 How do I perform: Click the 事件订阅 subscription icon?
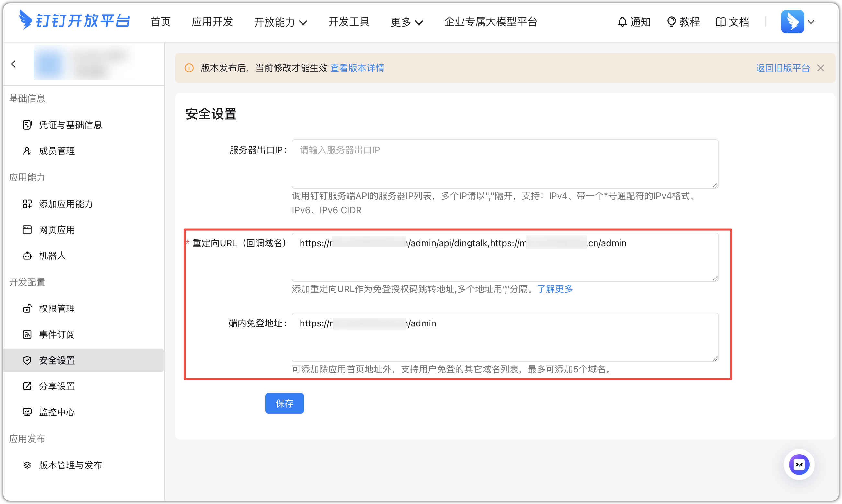[x=27, y=334]
